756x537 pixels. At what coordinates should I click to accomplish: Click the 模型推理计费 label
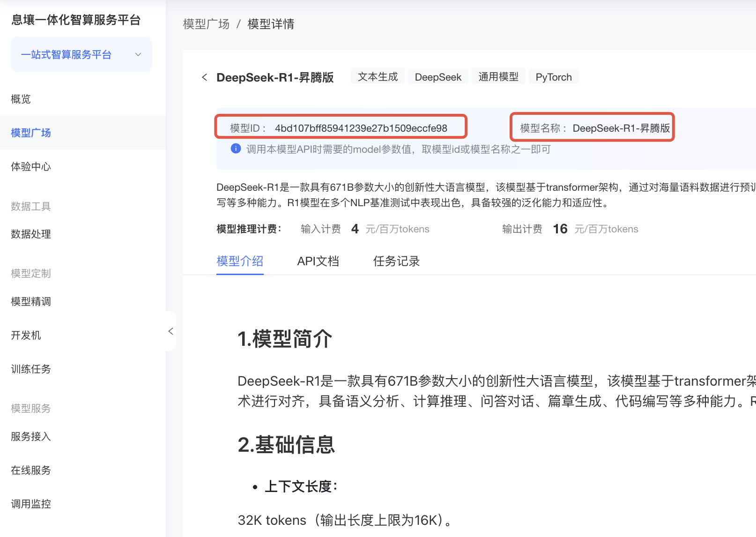click(x=249, y=229)
